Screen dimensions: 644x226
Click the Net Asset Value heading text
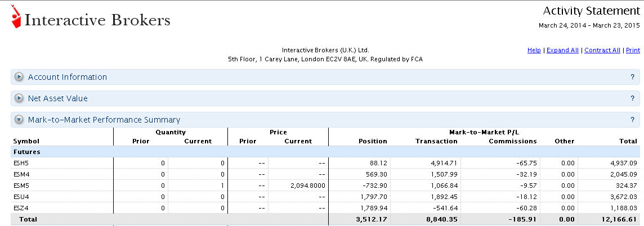tap(58, 98)
